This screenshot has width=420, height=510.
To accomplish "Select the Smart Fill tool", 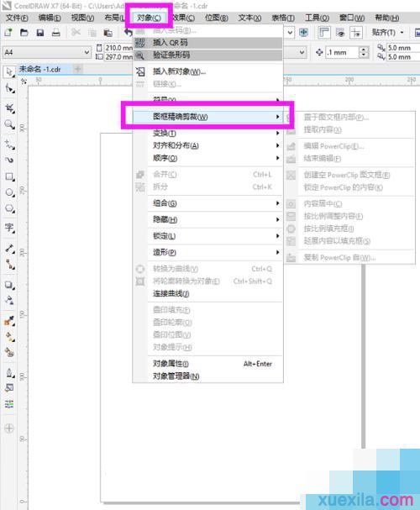I will click(x=9, y=352).
